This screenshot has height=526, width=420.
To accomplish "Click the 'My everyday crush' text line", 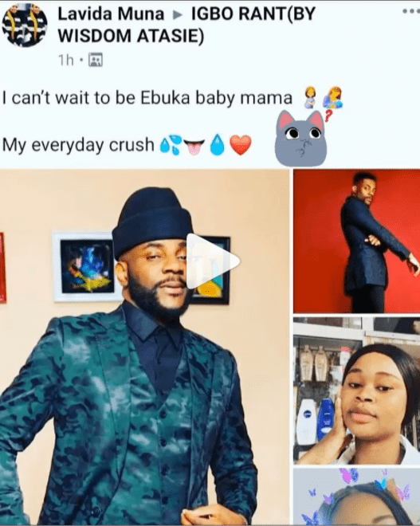I will 78,145.
